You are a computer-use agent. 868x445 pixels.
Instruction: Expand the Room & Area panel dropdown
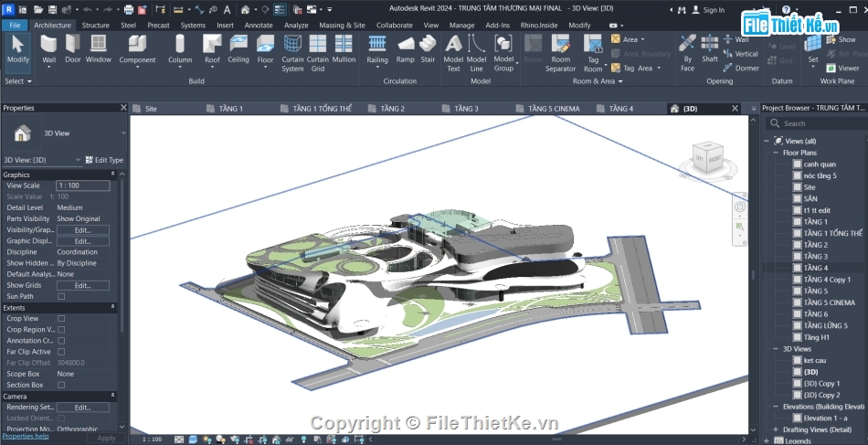click(x=598, y=80)
